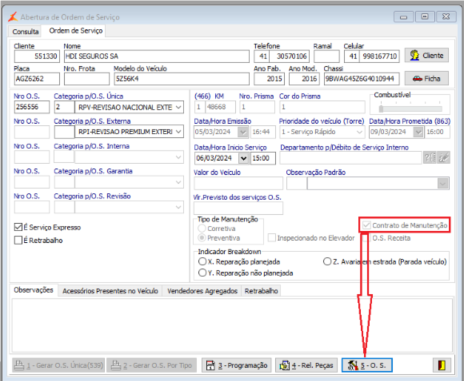Open 5 - O. S. tools button

click(367, 365)
